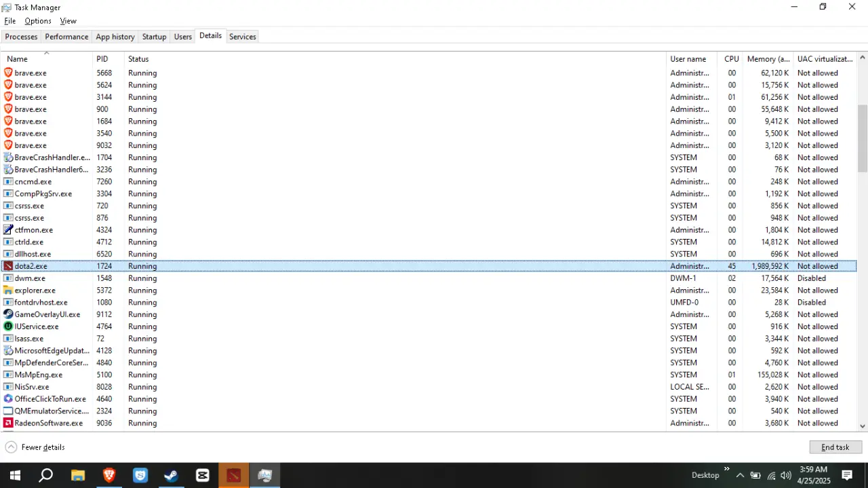
Task: Sort by the Memory column header
Action: 768,59
